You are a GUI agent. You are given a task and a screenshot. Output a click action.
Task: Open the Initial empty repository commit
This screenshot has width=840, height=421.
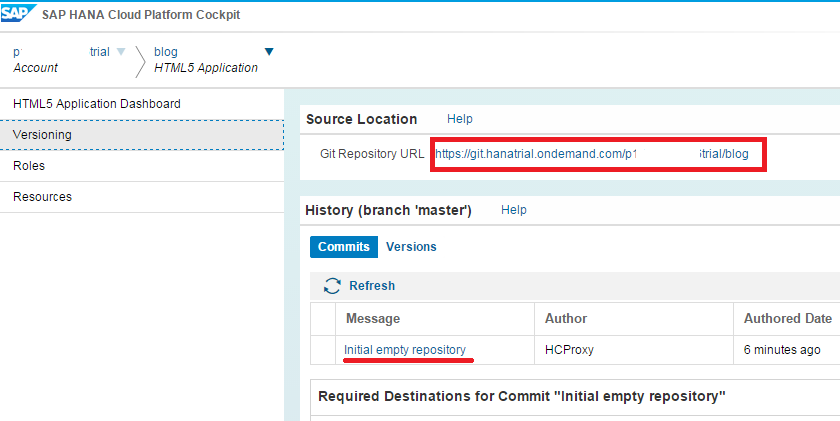point(405,350)
